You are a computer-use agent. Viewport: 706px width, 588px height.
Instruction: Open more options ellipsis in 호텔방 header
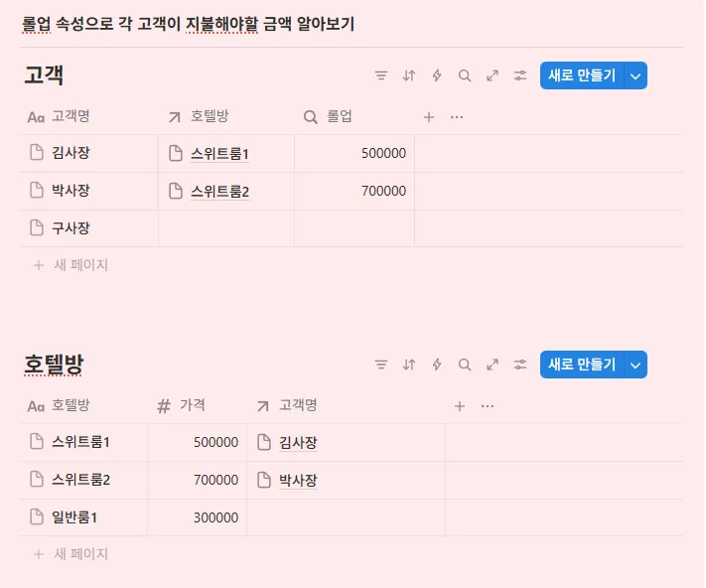coord(488,406)
